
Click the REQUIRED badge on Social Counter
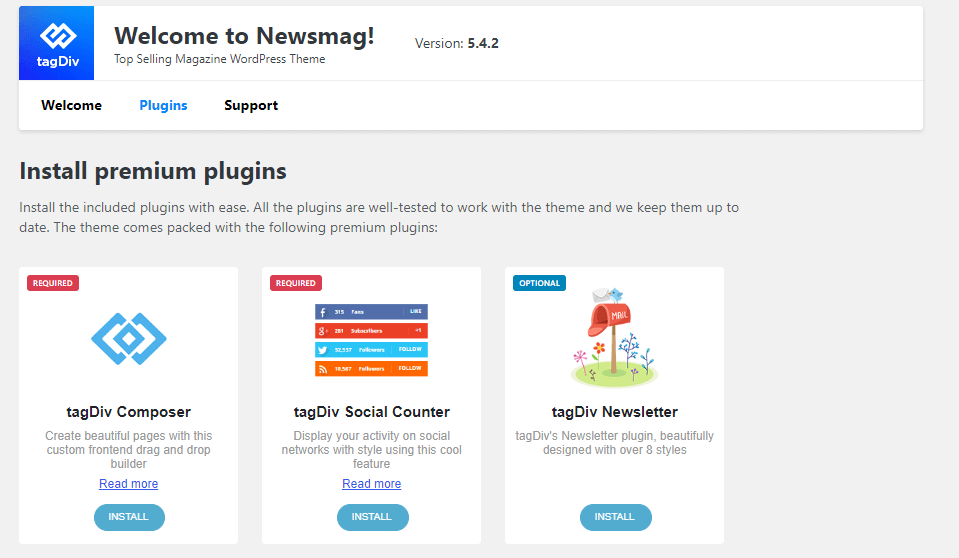295,283
